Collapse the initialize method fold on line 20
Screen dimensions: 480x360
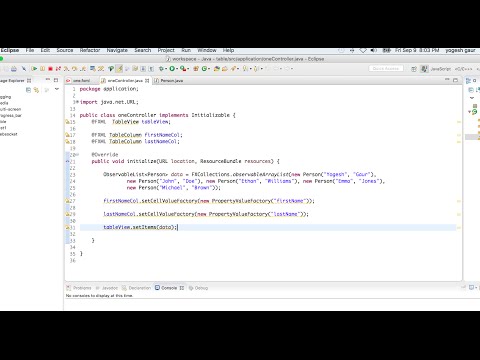coord(77,155)
